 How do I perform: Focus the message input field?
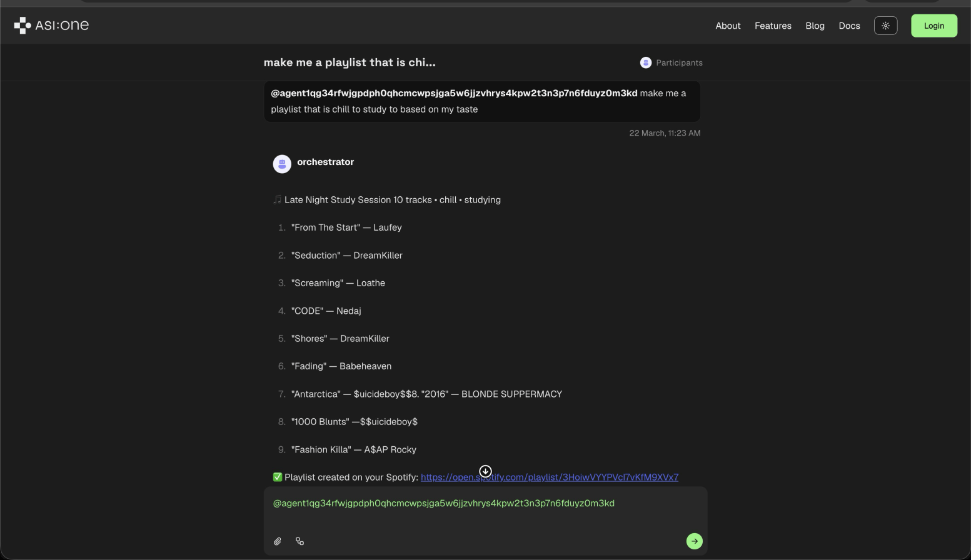pyautogui.click(x=485, y=517)
